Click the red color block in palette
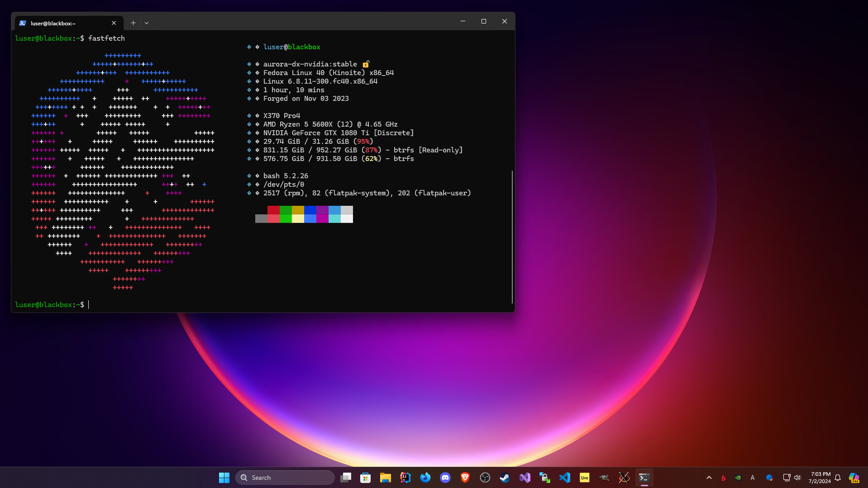 [x=273, y=210]
